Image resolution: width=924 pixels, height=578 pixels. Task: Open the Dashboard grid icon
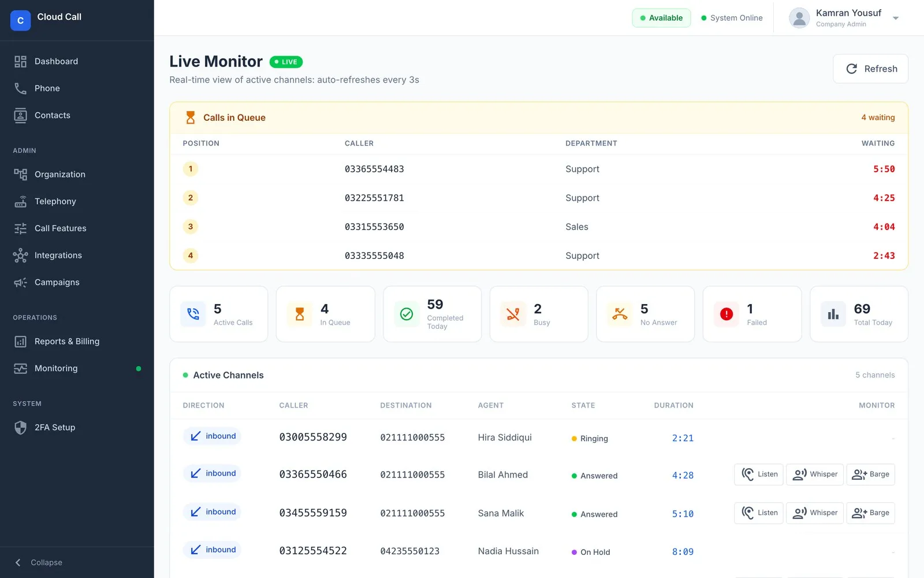point(20,61)
